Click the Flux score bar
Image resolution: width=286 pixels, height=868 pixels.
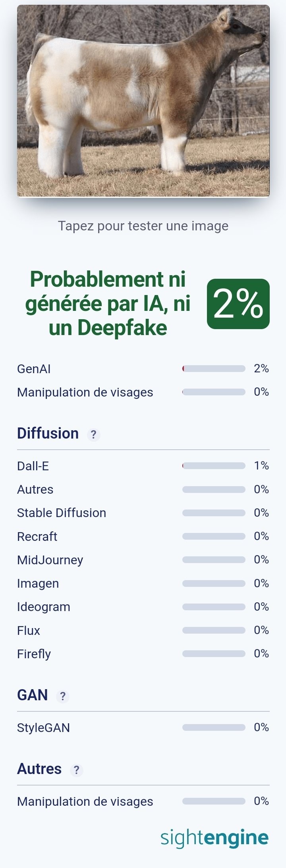[214, 630]
